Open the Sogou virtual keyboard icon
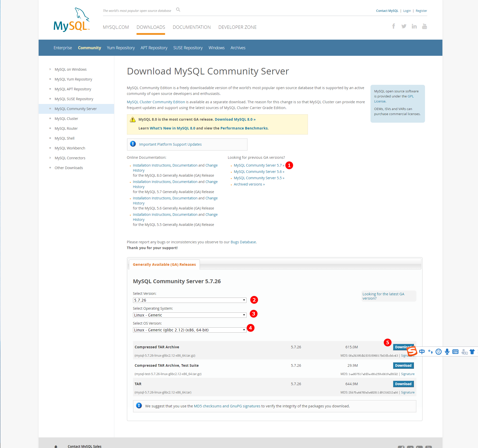478x448 pixels. coord(455,351)
